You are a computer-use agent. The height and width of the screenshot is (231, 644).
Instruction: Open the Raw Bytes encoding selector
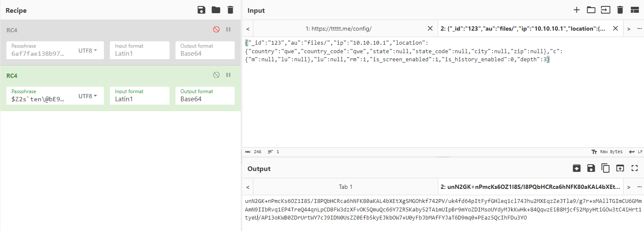click(x=607, y=152)
